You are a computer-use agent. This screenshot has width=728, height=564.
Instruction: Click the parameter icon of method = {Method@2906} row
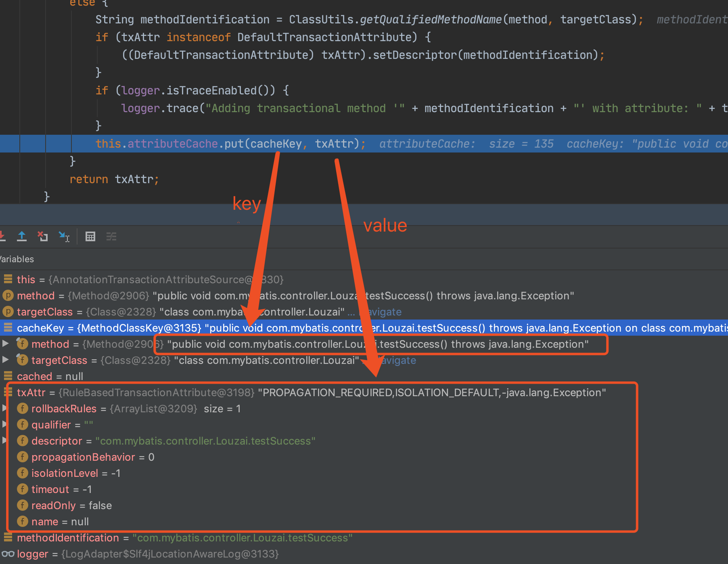(8, 295)
